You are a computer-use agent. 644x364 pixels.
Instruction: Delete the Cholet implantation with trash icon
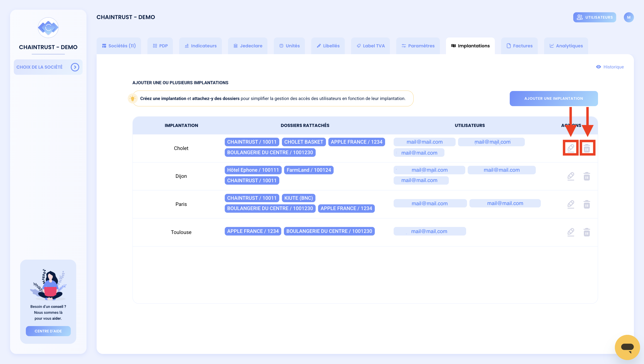point(587,148)
